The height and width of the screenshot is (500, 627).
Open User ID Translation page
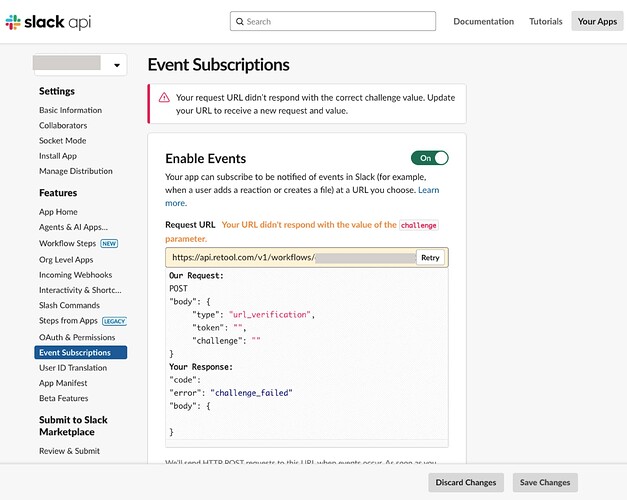(73, 368)
